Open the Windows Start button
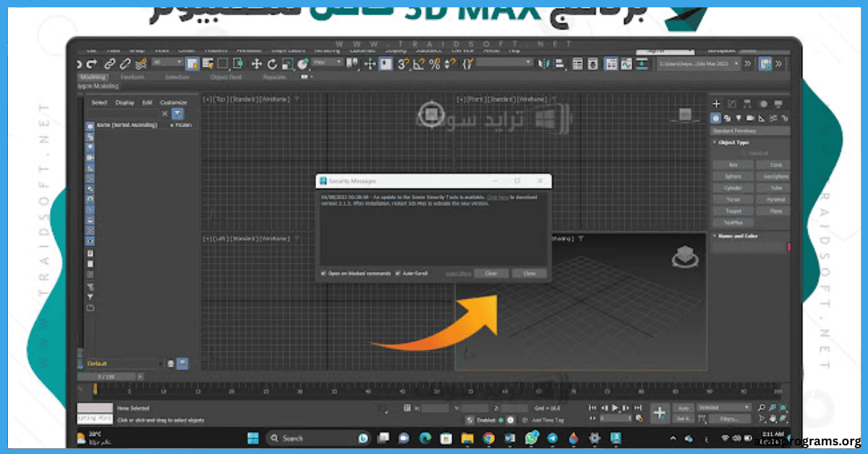 253,438
